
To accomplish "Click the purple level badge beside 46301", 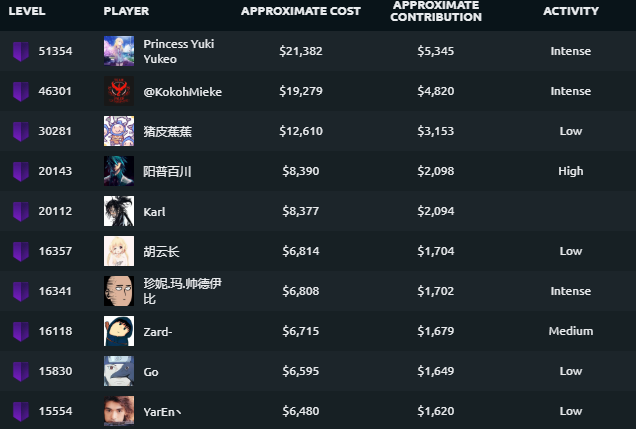I will (x=21, y=91).
